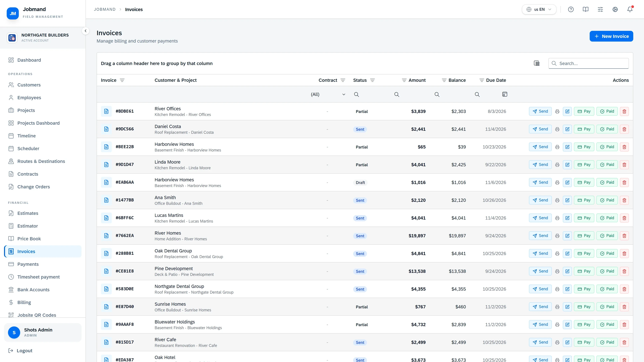The height and width of the screenshot is (362, 644).
Task: Open the Invoice column header filter
Action: (122, 80)
